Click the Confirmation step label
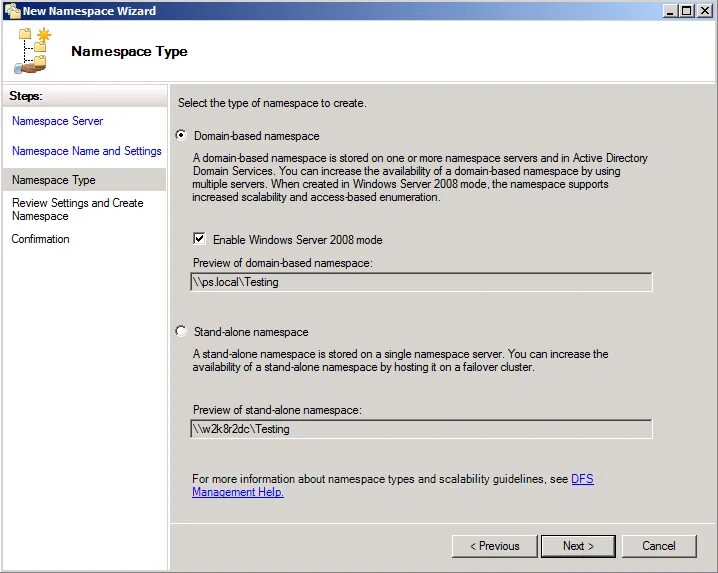Image resolution: width=718 pixels, height=573 pixels. tap(40, 239)
